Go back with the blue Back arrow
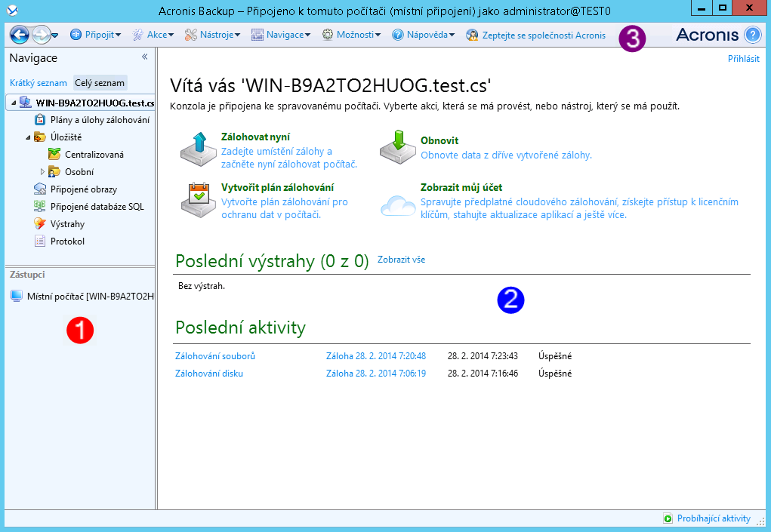771x532 pixels. [x=20, y=35]
